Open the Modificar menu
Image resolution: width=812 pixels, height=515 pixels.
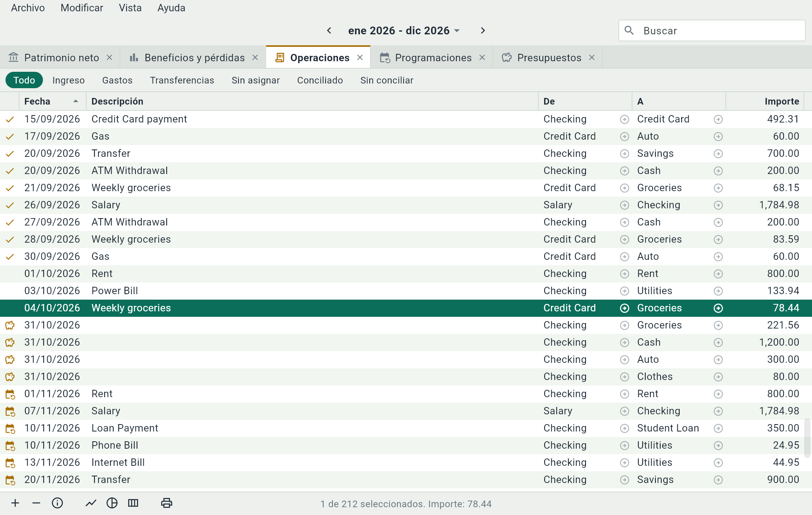[x=82, y=8]
